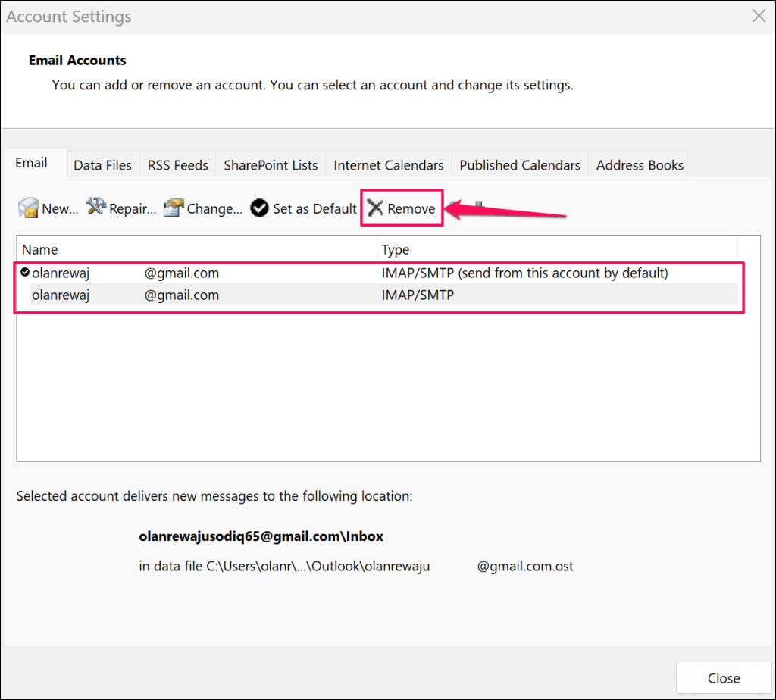This screenshot has height=700, width=776.
Task: Click the New account envelope icon
Action: point(28,208)
